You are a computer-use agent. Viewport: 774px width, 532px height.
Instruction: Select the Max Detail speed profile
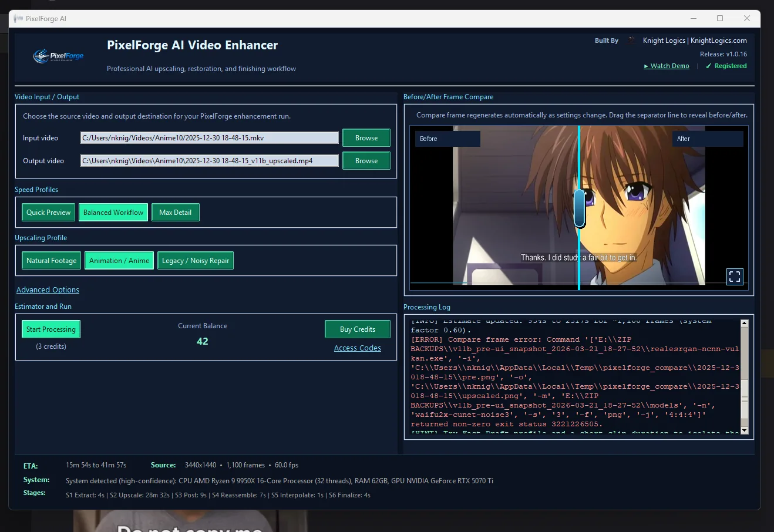pyautogui.click(x=176, y=213)
